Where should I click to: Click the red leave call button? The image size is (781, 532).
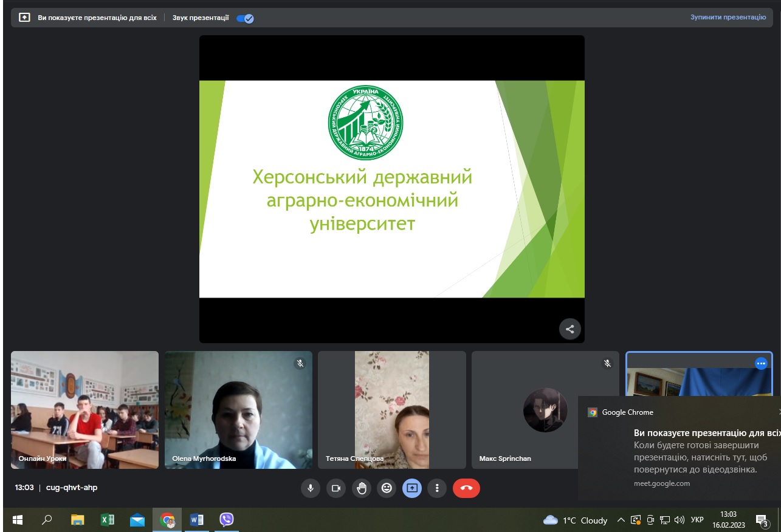[x=466, y=488]
